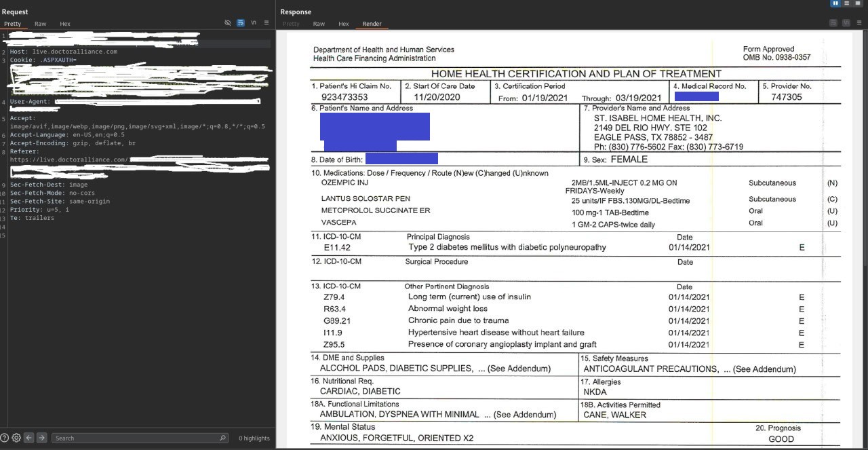Switch to the Render tab of the Response
The image size is (868, 450).
[372, 23]
